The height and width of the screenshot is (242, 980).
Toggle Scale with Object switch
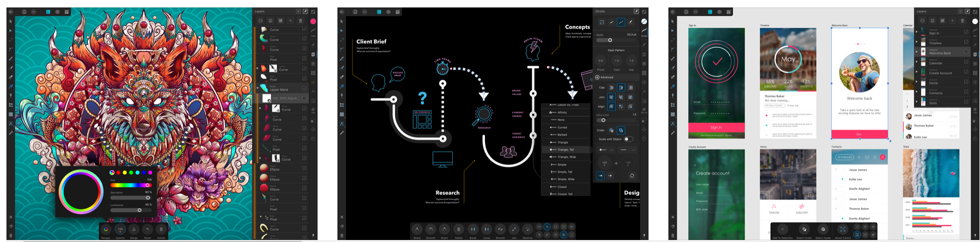(629, 139)
